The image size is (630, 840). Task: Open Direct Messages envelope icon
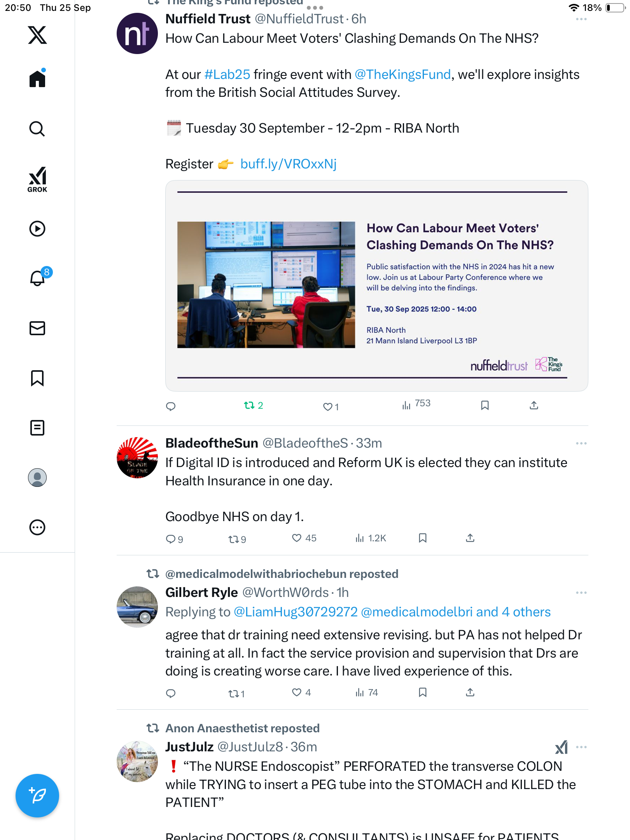tap(37, 328)
